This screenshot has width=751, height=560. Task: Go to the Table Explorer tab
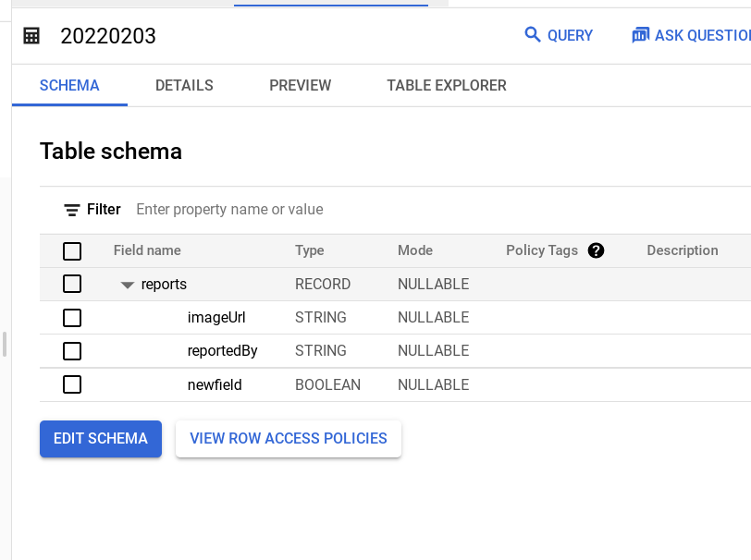(x=446, y=85)
